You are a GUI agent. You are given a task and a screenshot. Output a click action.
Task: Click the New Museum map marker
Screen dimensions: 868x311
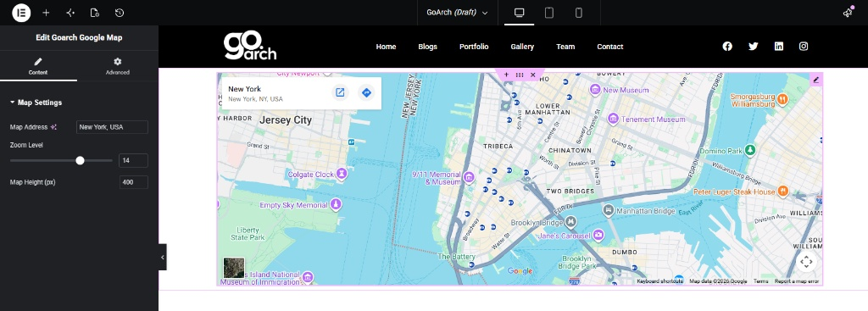[x=596, y=89]
